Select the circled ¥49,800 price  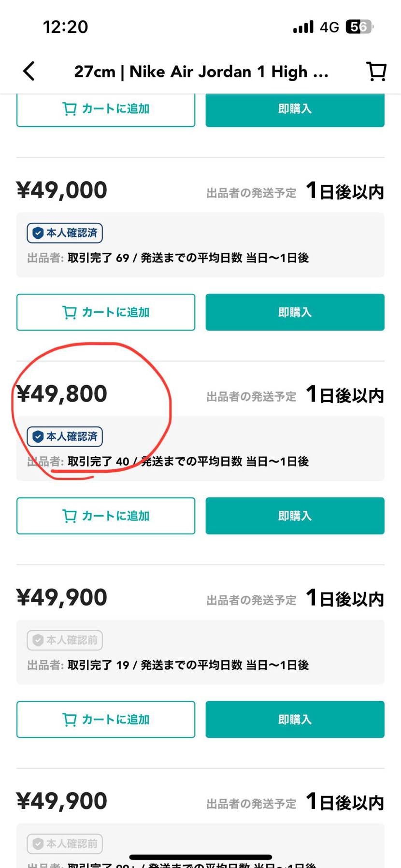62,394
